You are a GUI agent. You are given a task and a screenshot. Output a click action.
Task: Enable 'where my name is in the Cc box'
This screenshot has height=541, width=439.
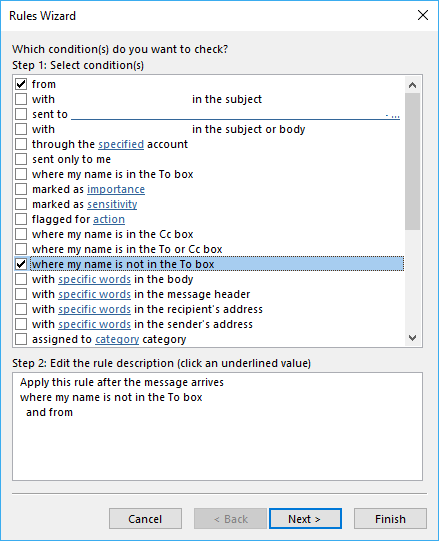tap(21, 234)
